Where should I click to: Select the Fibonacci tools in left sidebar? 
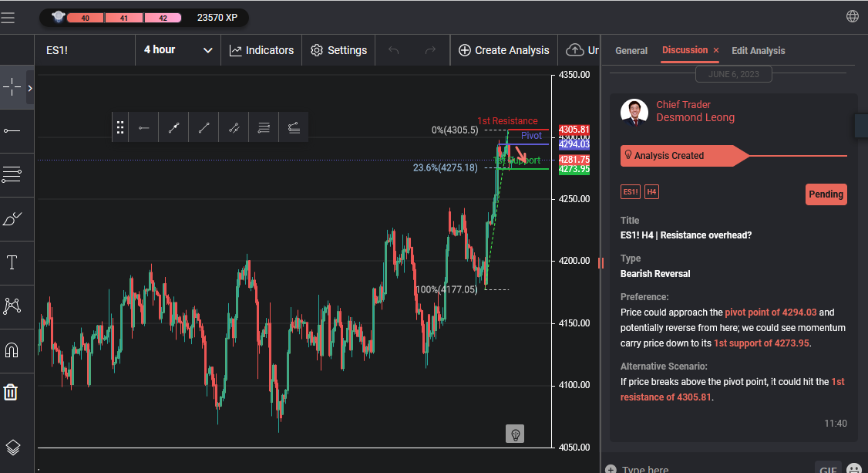click(12, 174)
